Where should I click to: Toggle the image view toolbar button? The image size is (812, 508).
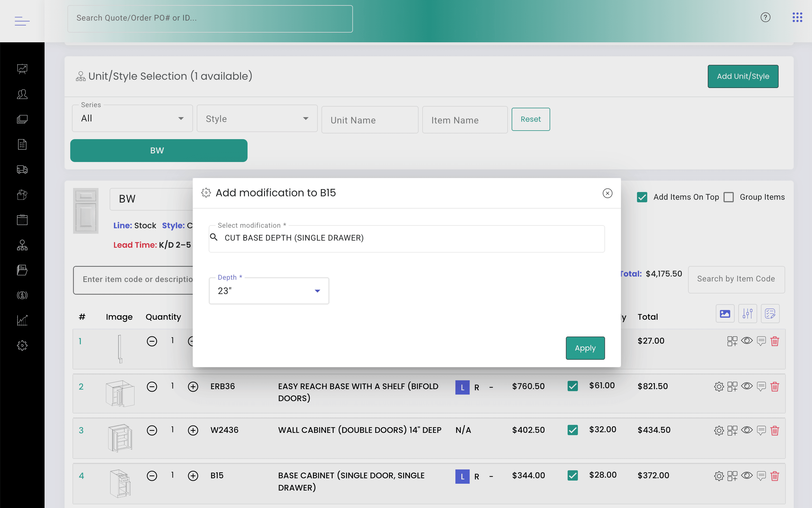click(725, 314)
